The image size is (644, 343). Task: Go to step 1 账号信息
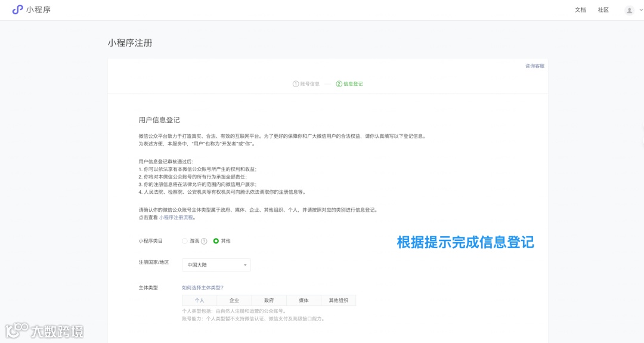306,84
